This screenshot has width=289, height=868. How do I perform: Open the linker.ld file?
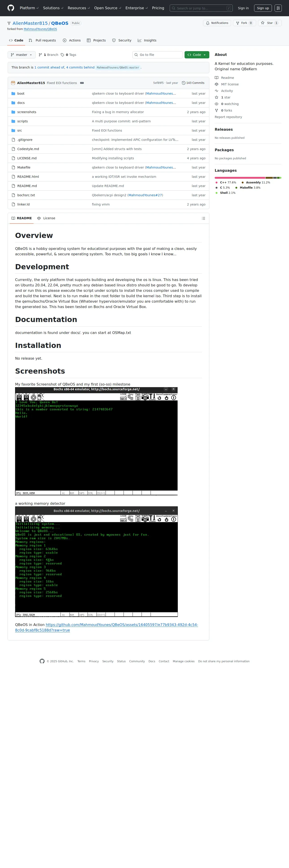[24, 205]
